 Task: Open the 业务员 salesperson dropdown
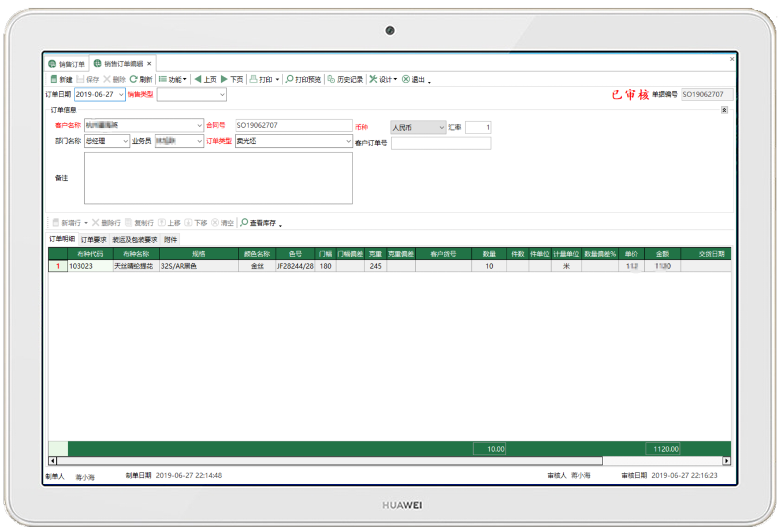(199, 140)
